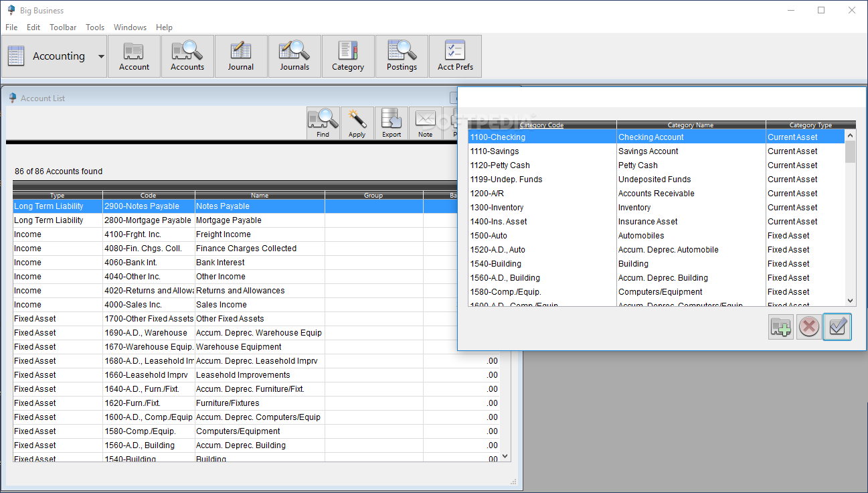Select 1500-Auto category row
Screen dimensions: 868x493
pyautogui.click(x=657, y=236)
